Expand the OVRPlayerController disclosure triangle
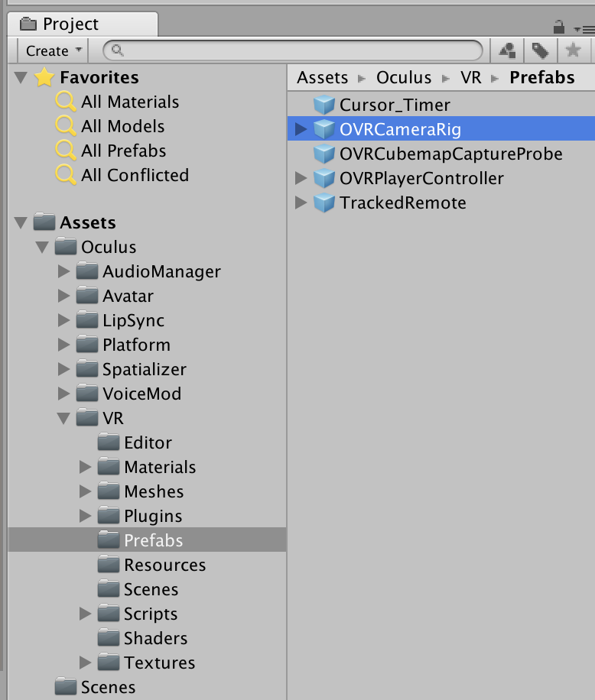The width and height of the screenshot is (595, 700). [x=301, y=178]
